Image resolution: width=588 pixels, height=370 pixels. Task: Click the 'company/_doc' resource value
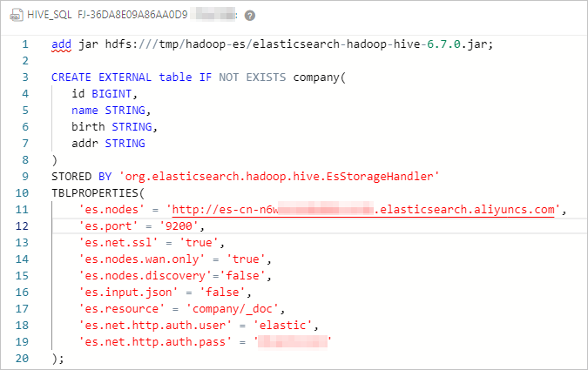[x=232, y=308]
